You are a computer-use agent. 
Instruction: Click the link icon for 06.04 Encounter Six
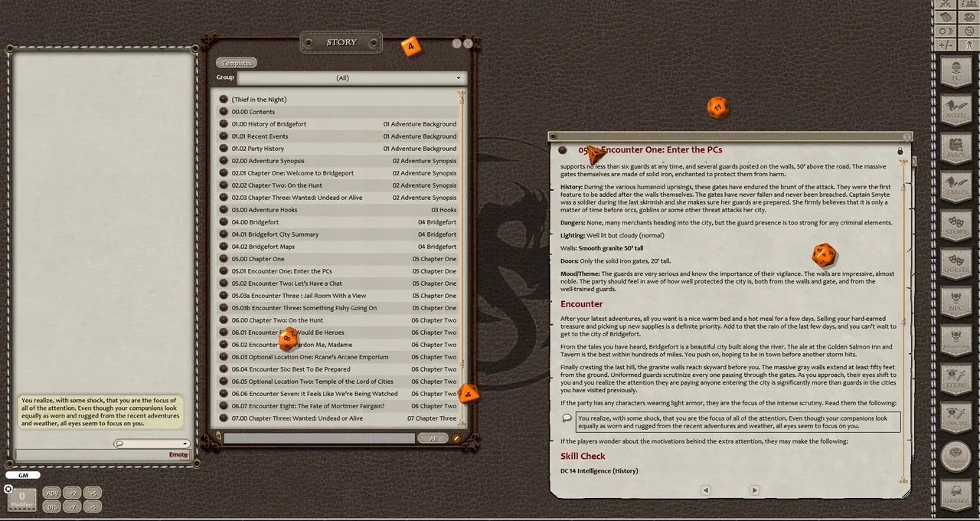tap(224, 369)
